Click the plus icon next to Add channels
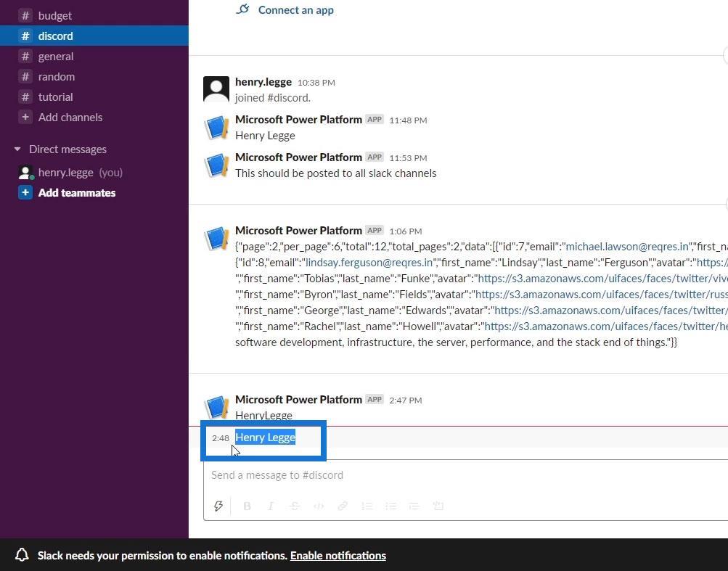The height and width of the screenshot is (571, 728). pos(25,117)
